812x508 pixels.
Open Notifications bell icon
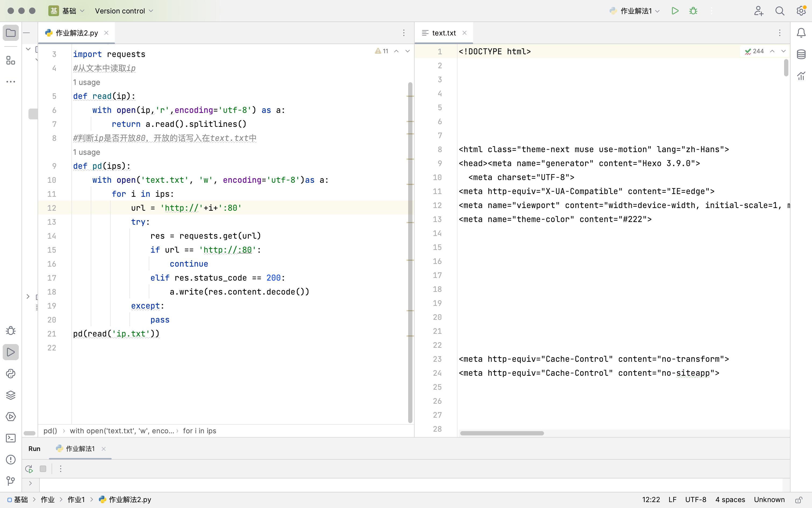click(x=801, y=33)
